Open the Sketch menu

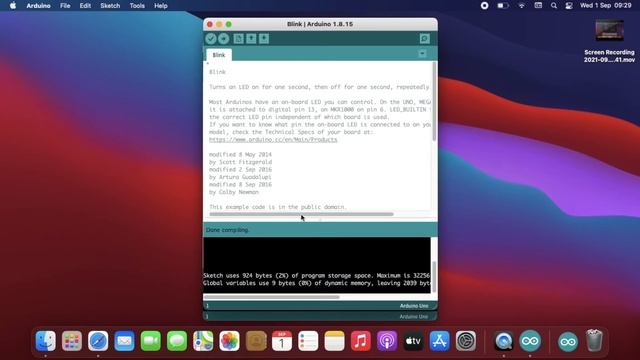[x=110, y=6]
